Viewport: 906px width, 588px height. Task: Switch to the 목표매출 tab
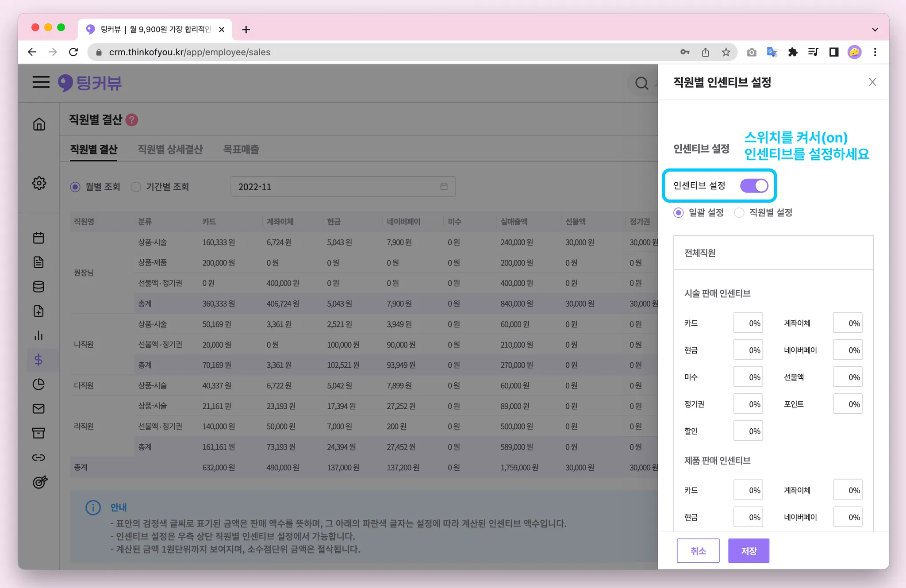tap(241, 150)
